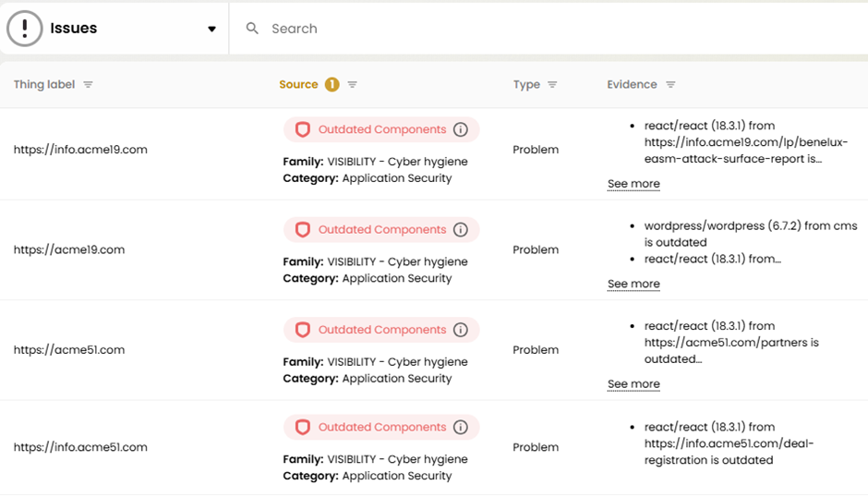Click the Evidence column filter icon
Screen dimensions: 868x497
click(x=671, y=85)
